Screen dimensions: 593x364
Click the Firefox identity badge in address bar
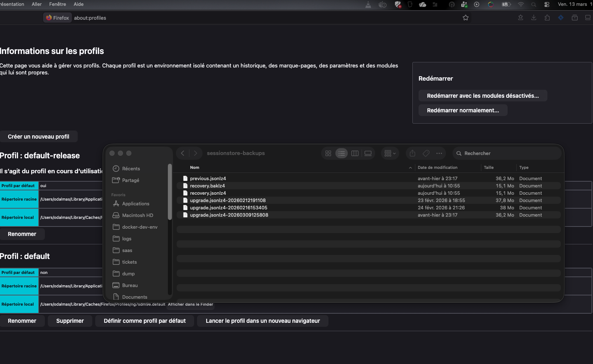[x=57, y=18]
